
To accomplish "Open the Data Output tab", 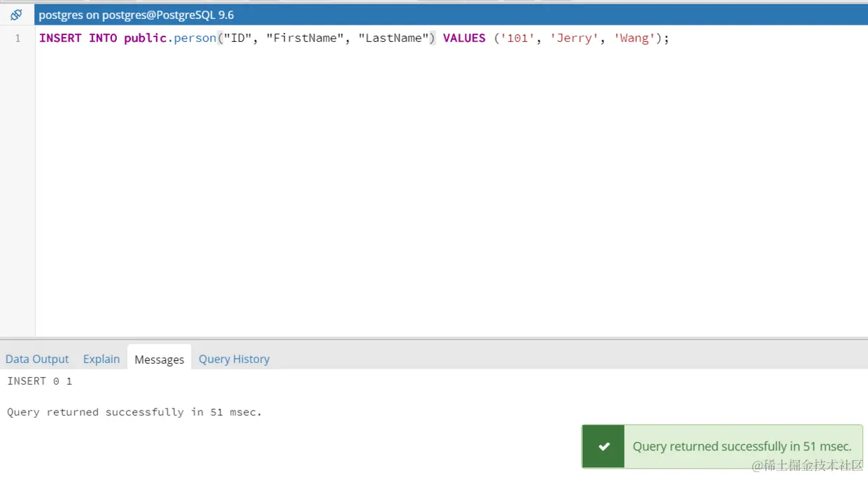I will point(37,359).
